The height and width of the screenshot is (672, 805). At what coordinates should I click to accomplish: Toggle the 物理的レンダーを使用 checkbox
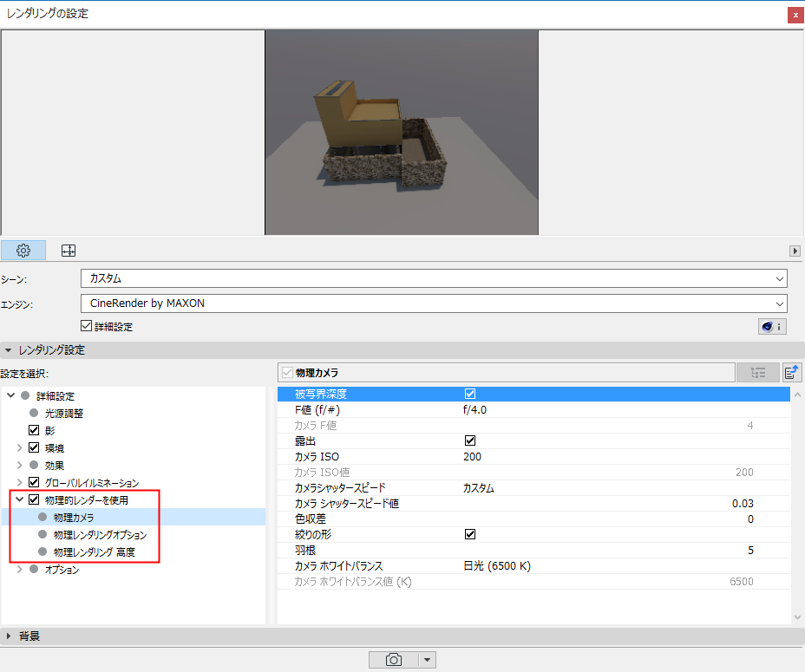tap(34, 499)
